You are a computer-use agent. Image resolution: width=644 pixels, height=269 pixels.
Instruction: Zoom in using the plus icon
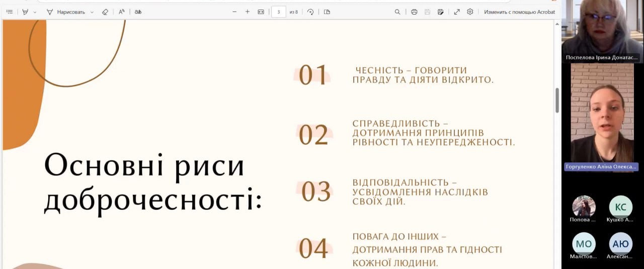248,12
